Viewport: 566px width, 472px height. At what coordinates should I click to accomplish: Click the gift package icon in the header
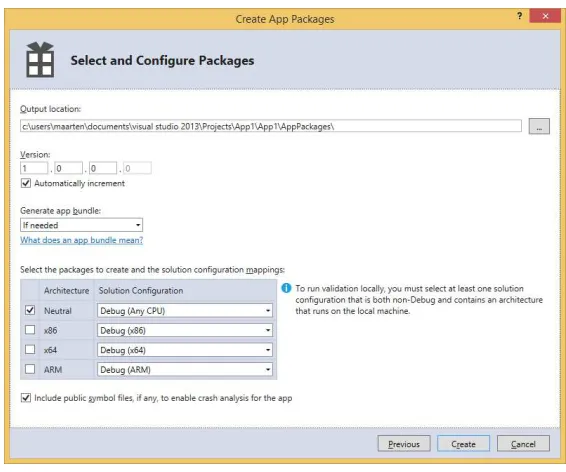(40, 60)
